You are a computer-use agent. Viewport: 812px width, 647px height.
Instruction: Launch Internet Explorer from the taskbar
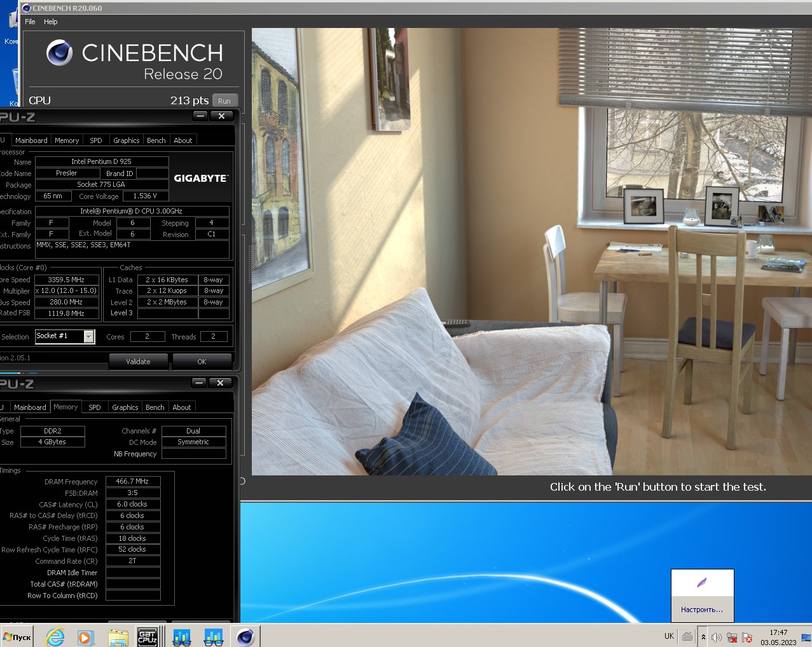click(x=55, y=637)
